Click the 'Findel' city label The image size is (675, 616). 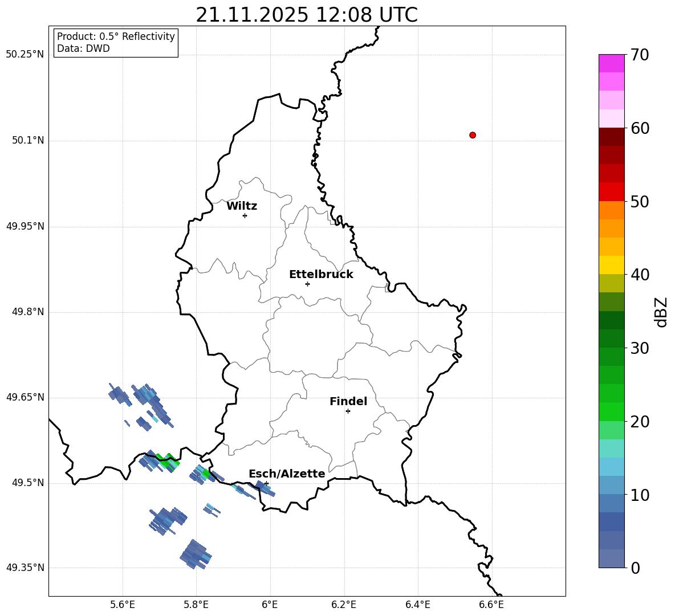coord(348,401)
